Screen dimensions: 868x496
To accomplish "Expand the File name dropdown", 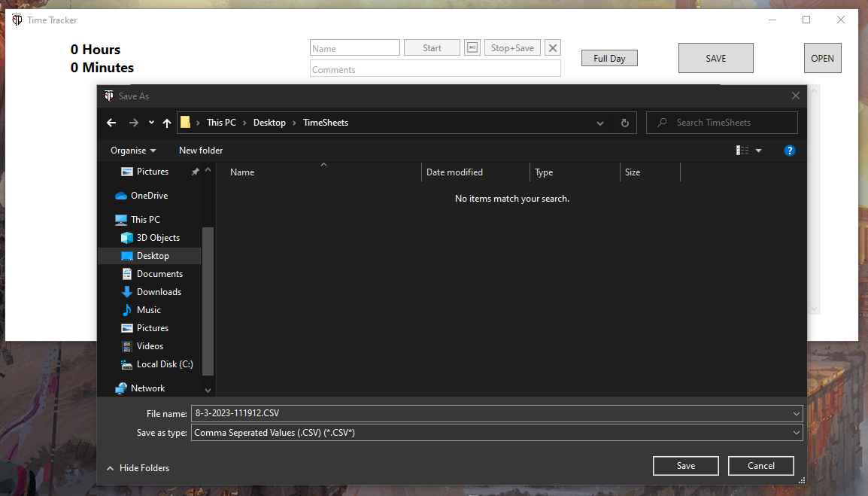I will [x=796, y=413].
